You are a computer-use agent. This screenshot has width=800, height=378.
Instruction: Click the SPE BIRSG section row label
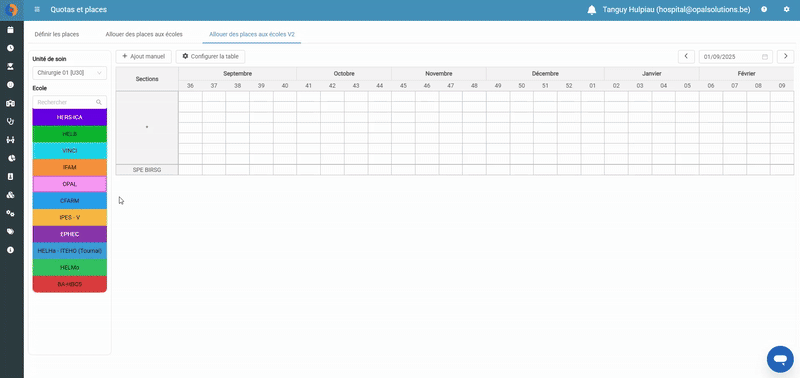(147, 170)
